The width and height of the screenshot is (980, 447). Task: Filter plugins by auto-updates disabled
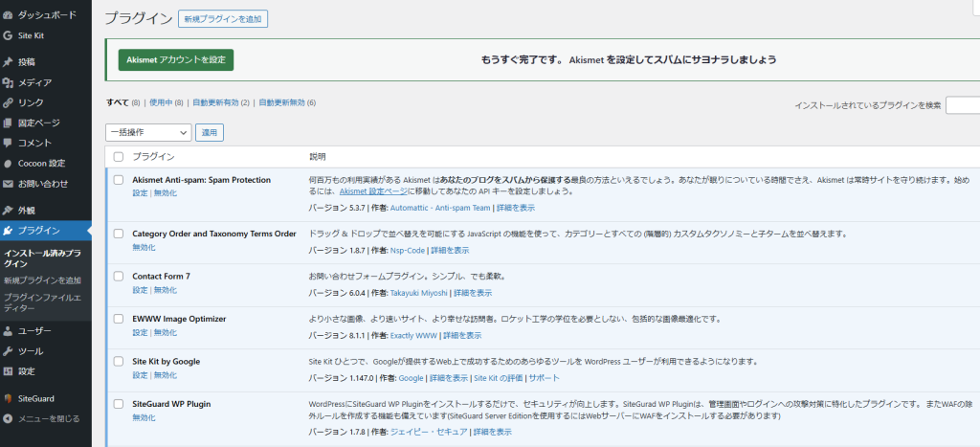[x=286, y=102]
